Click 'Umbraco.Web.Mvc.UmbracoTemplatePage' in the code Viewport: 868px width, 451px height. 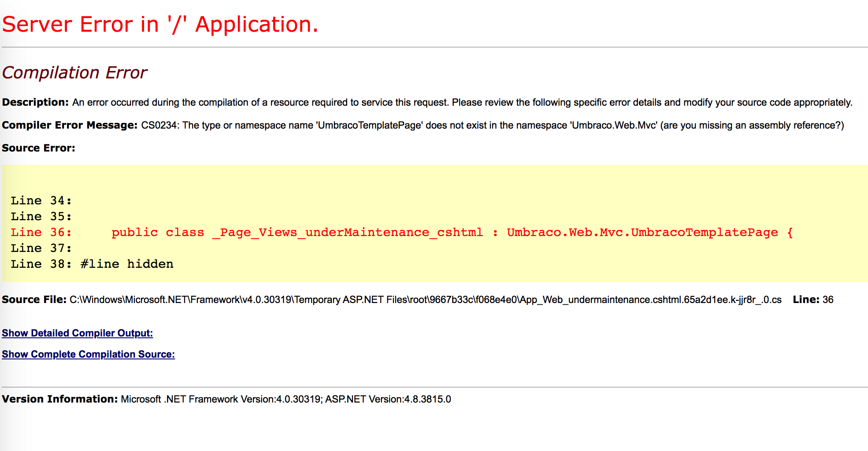[x=642, y=232]
